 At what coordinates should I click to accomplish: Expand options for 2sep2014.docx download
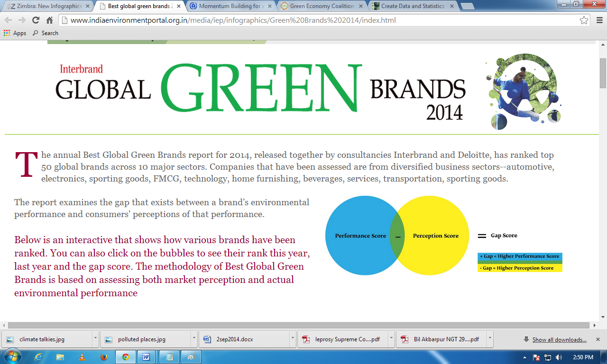click(293, 339)
